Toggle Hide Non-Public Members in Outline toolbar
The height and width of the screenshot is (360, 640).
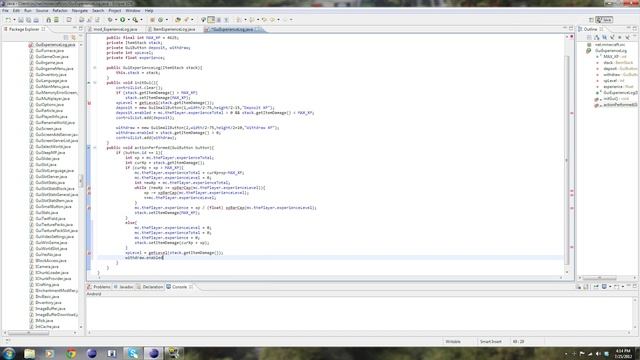[x=620, y=37]
